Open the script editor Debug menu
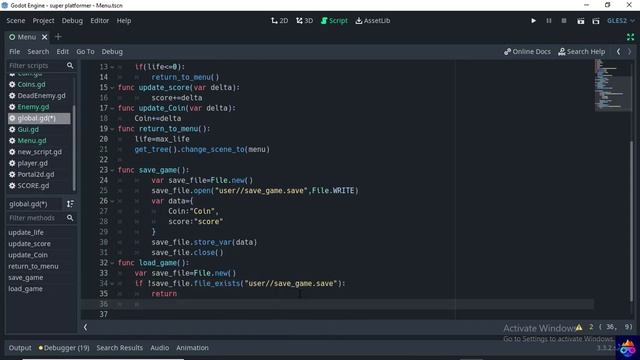This screenshot has width=640, height=360. coord(112,51)
